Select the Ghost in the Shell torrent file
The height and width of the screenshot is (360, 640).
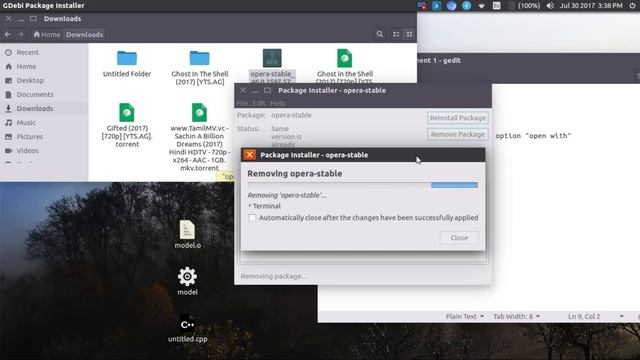click(x=344, y=66)
